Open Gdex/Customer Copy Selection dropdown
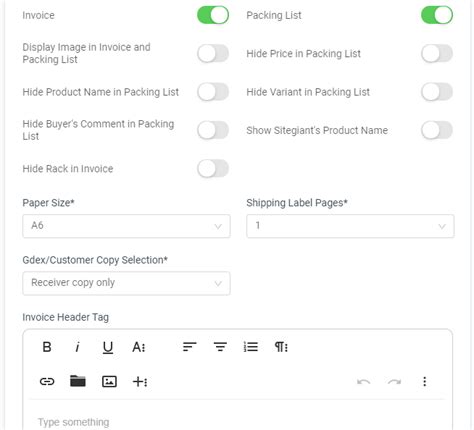The image size is (474, 430). click(126, 283)
